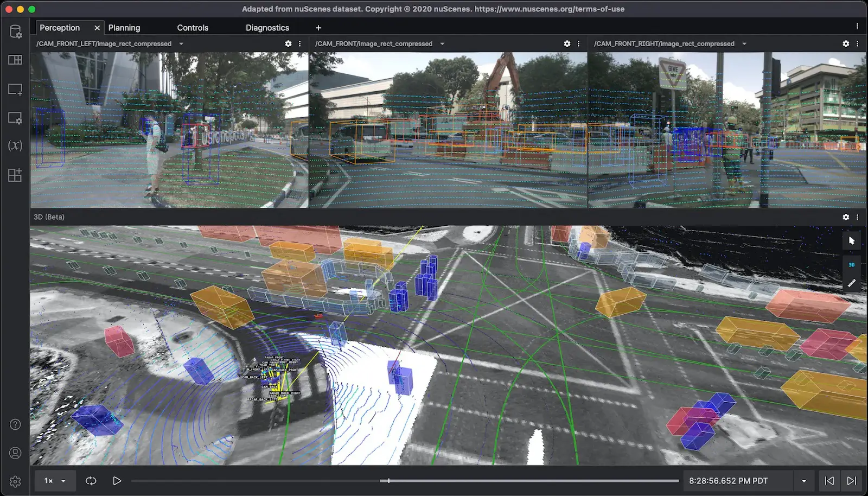Expand the timestamp format dropdown

click(x=803, y=481)
